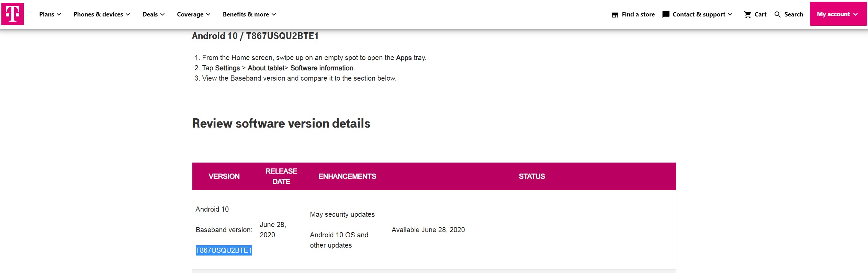Open the Benefits & more chevron
Image resolution: width=868 pixels, height=273 pixels.
pyautogui.click(x=274, y=14)
